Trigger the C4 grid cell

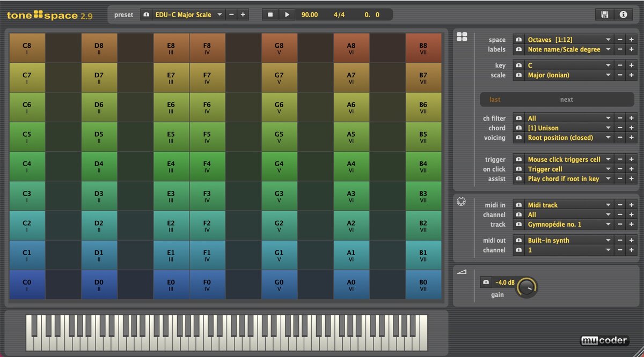tap(27, 166)
